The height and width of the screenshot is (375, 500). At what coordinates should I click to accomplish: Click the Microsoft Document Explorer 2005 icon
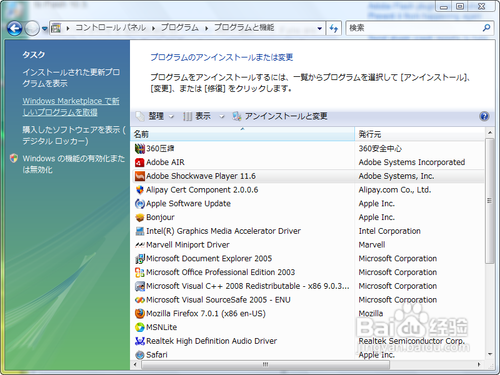(x=140, y=259)
